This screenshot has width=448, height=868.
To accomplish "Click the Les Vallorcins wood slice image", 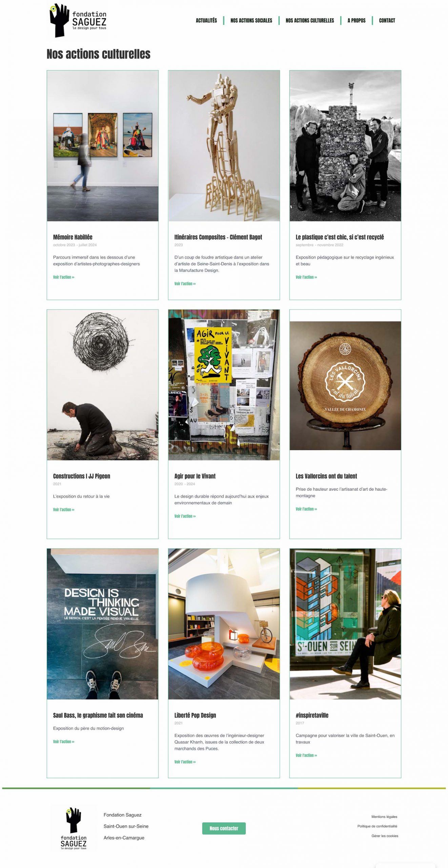I will click(x=345, y=386).
